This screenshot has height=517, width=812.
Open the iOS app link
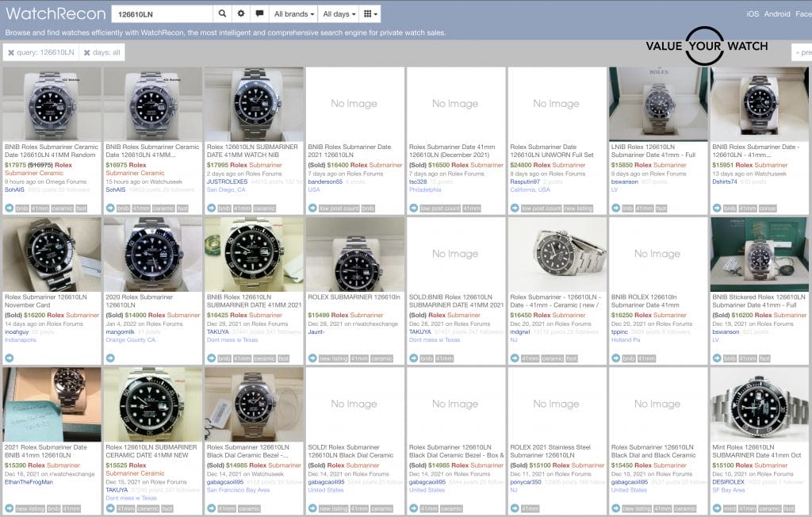[x=752, y=14]
